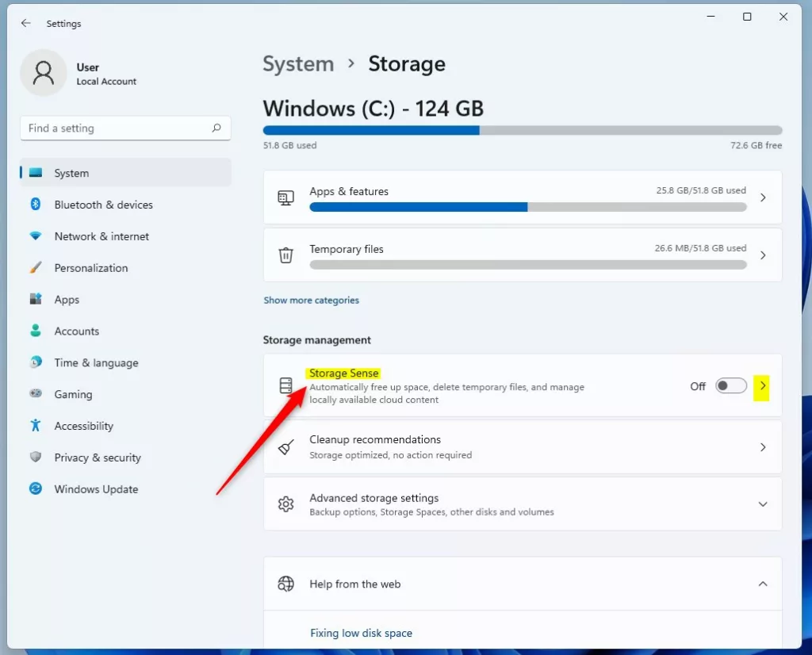Click Show more categories link

coord(311,301)
